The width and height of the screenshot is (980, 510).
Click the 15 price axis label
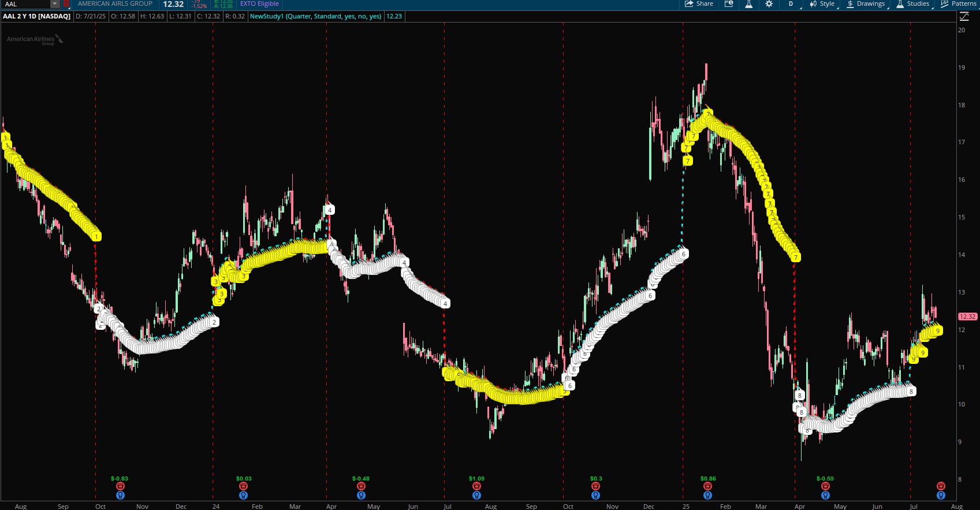tap(962, 217)
